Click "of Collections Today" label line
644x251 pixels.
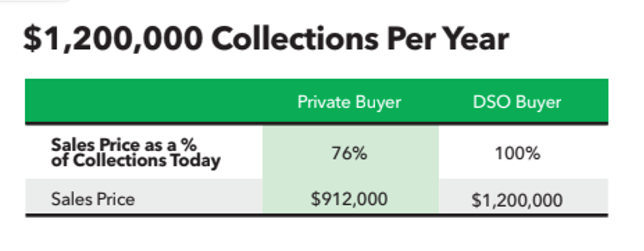136,161
